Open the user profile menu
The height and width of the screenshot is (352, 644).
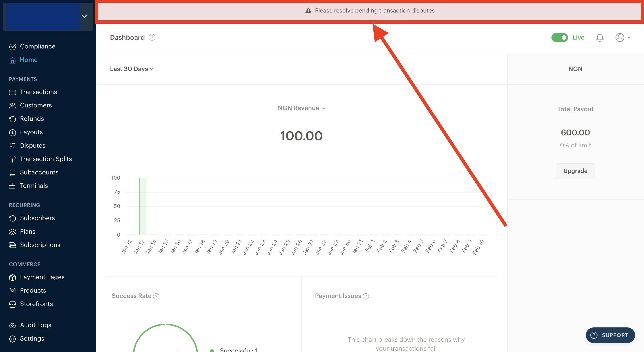tap(623, 38)
